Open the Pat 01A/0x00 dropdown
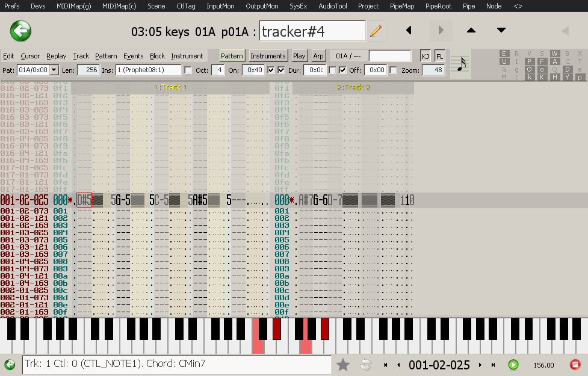 (54, 70)
